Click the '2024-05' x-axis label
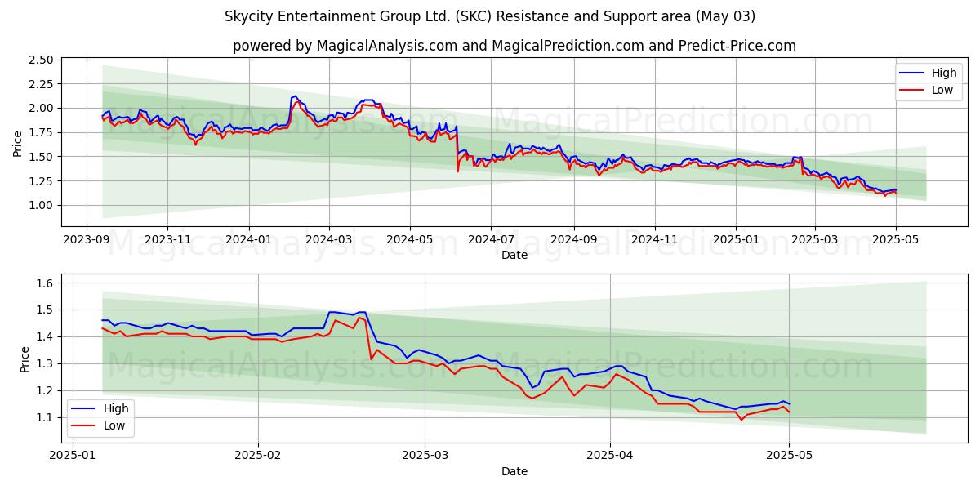 [410, 240]
